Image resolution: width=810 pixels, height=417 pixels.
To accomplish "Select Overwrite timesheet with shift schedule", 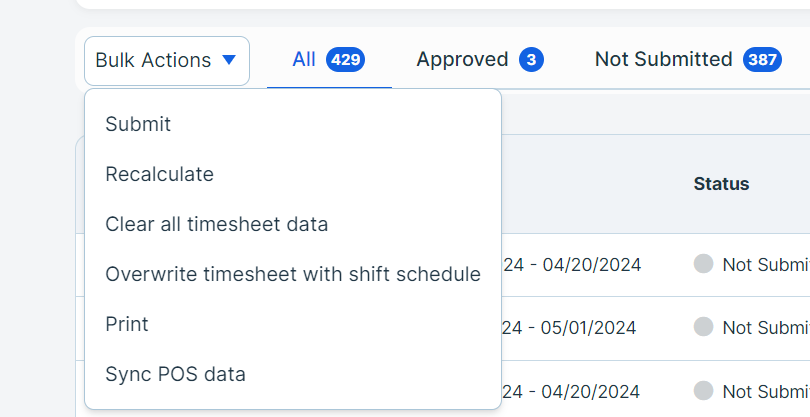I will [293, 274].
